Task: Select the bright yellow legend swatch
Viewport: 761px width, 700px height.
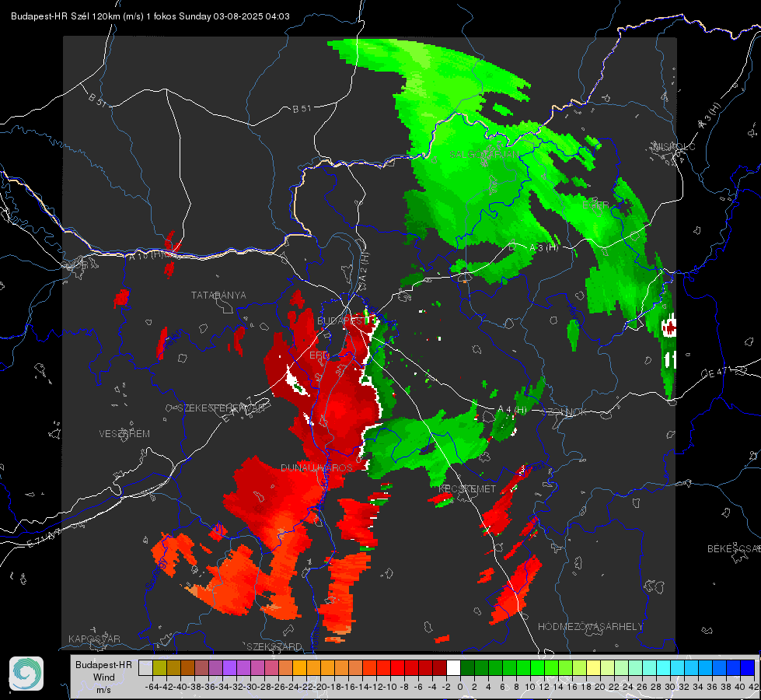Action: tap(594, 668)
